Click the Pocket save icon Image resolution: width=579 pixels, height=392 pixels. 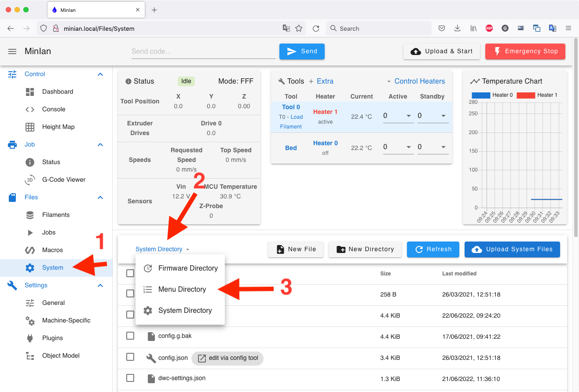tap(442, 29)
